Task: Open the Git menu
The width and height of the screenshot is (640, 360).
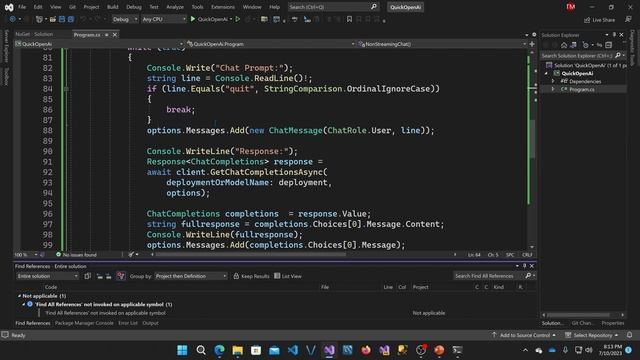Action: 72,7
